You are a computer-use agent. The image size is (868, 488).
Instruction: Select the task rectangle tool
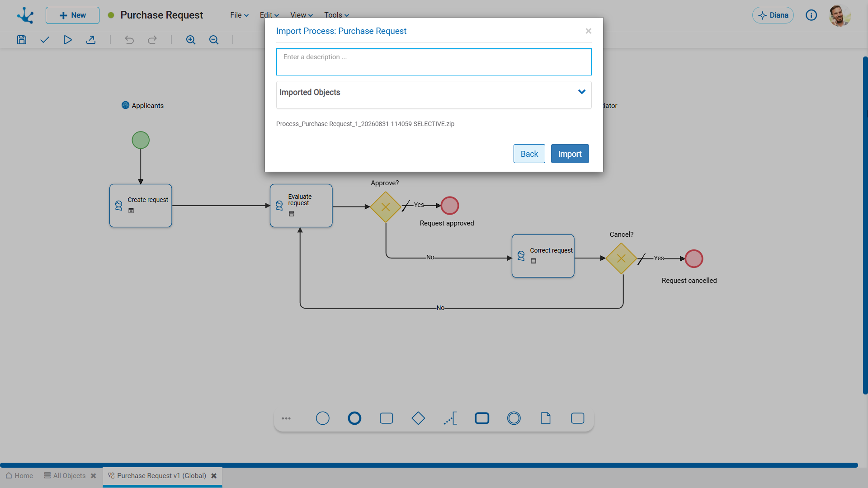click(387, 418)
